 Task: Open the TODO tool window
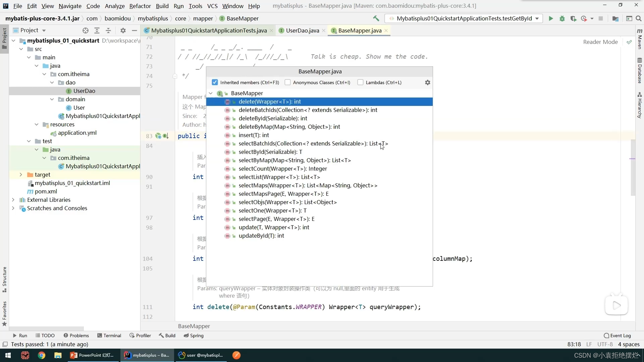point(45,336)
